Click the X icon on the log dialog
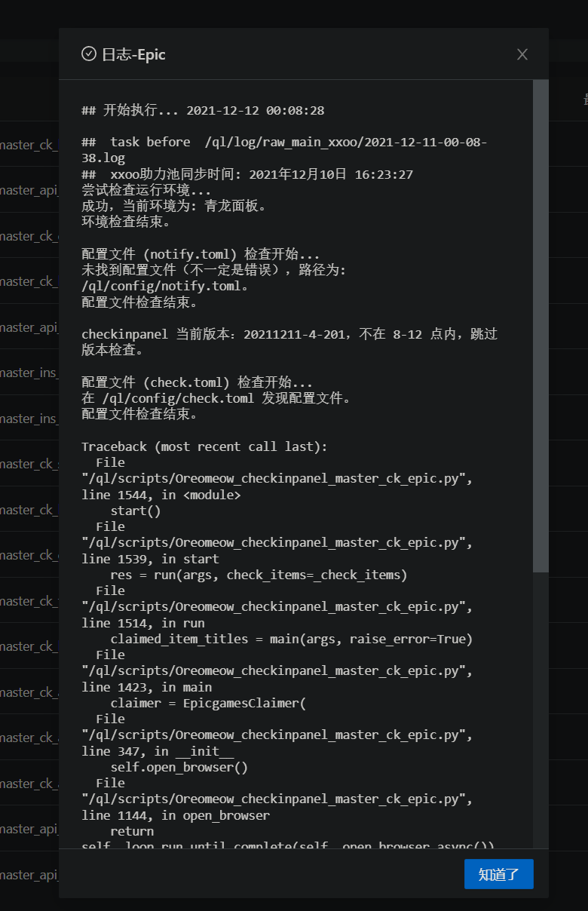The height and width of the screenshot is (911, 588). click(x=522, y=54)
